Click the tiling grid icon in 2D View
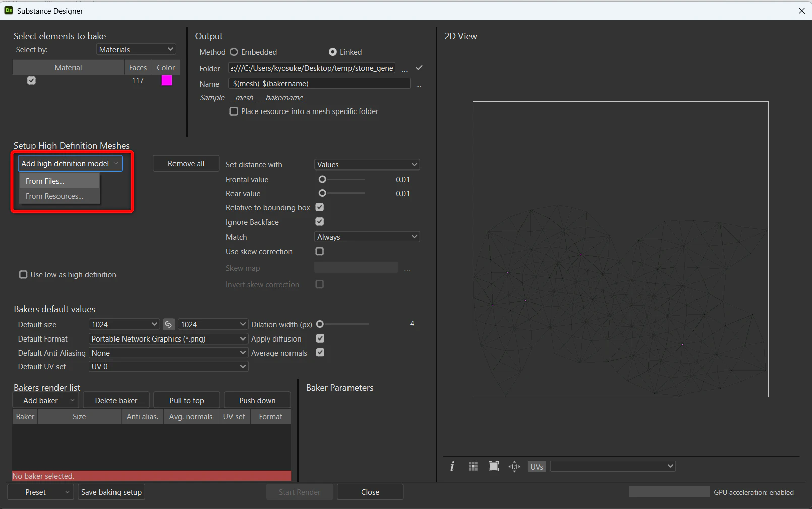Screen dimensions: 812x509 click(473, 467)
